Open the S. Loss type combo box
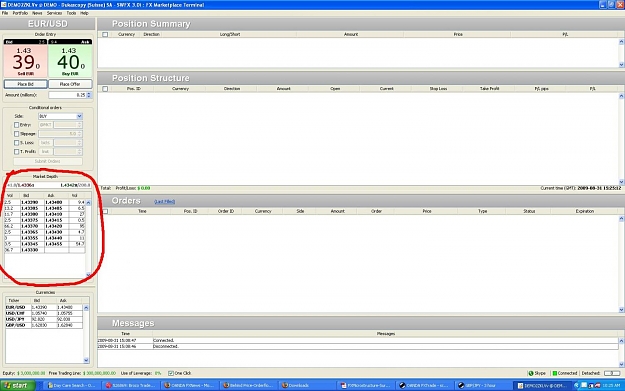This screenshot has height=391, width=625. pos(46,143)
